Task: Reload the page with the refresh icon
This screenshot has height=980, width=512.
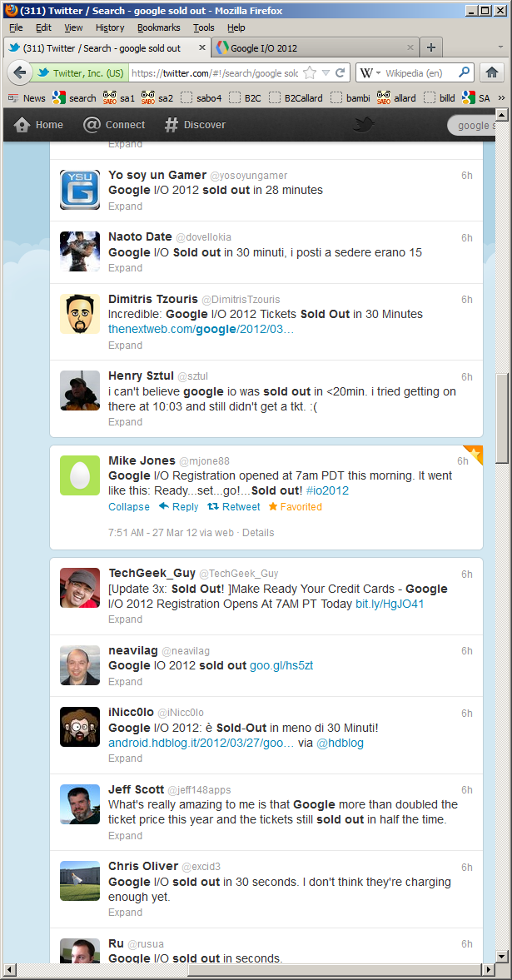Action: click(x=341, y=72)
